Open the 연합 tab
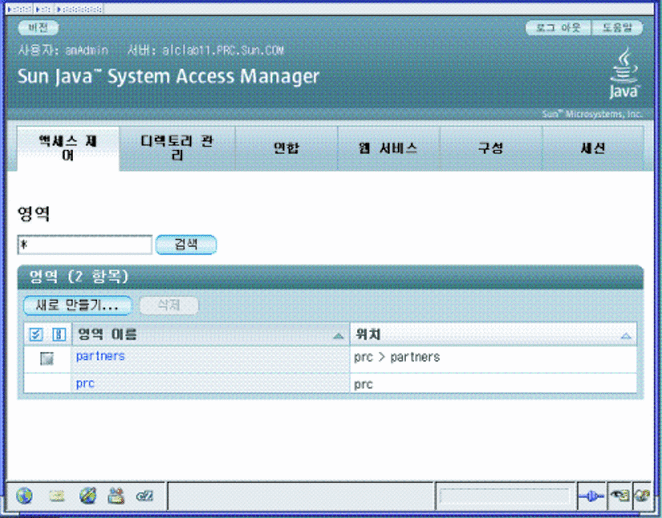The image size is (662, 518). (x=286, y=148)
